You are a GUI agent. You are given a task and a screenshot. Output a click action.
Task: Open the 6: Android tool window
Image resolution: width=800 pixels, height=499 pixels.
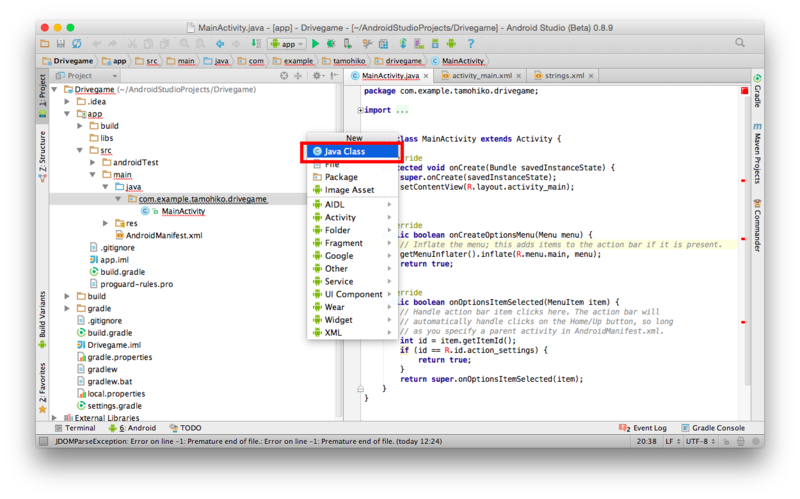click(x=132, y=428)
